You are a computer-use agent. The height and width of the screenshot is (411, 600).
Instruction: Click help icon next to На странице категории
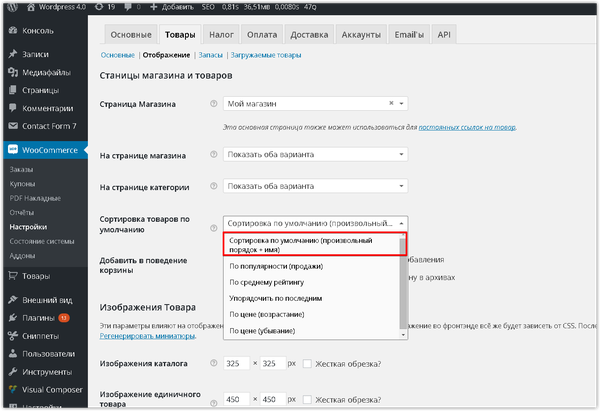pyautogui.click(x=214, y=186)
